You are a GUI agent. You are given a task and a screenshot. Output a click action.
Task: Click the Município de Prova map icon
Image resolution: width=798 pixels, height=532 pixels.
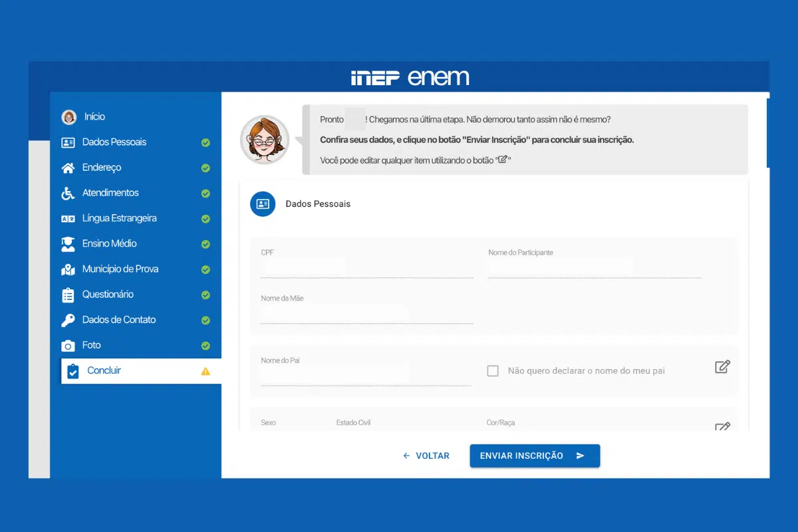tap(68, 269)
